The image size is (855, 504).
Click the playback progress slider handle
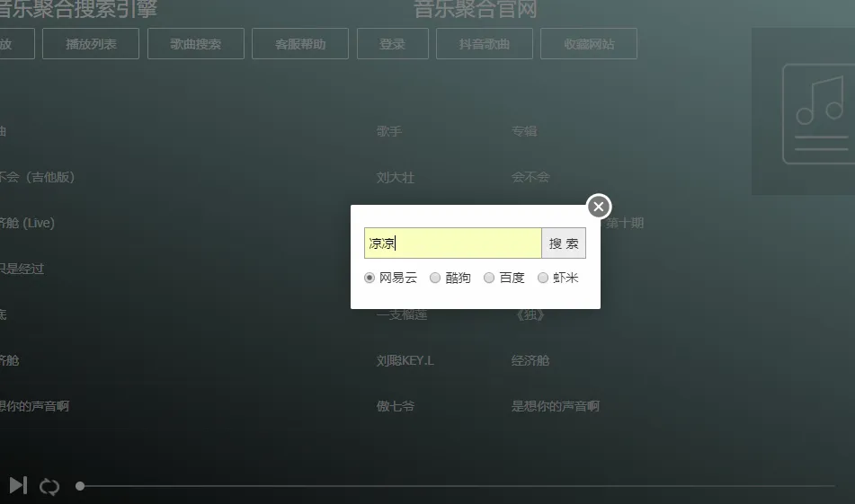click(80, 486)
